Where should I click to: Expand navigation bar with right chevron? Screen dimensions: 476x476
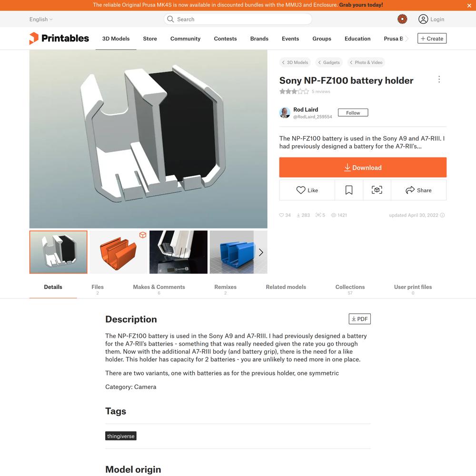(x=407, y=39)
